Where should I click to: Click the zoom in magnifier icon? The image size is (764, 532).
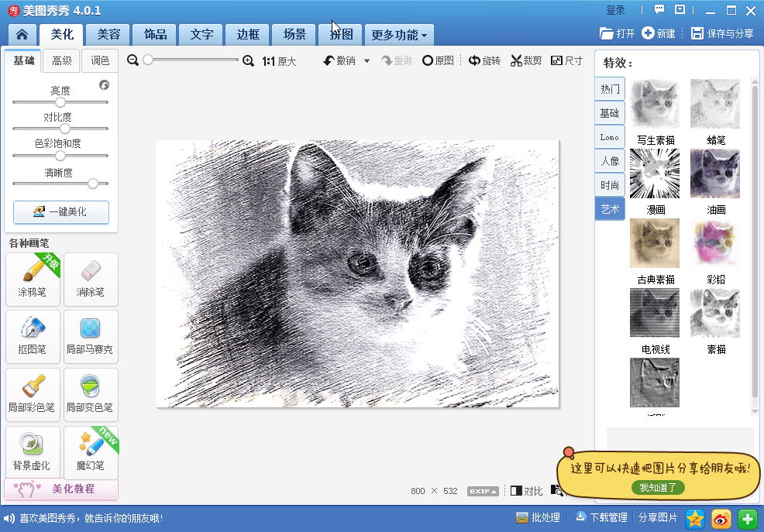point(248,61)
